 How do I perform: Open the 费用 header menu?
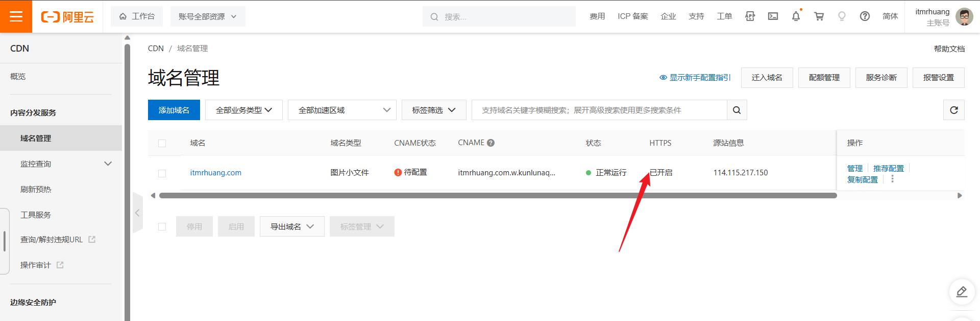tap(597, 16)
